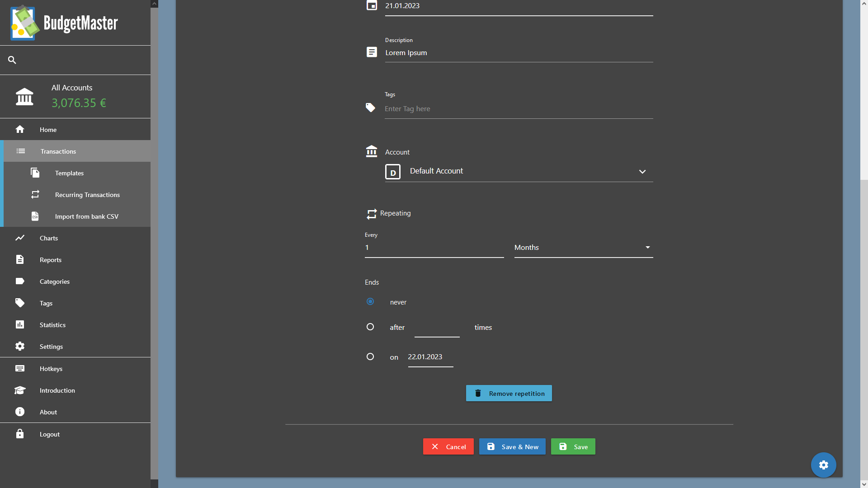Viewport: 868px width, 488px height.
Task: Open the About menu item
Action: click(x=75, y=412)
